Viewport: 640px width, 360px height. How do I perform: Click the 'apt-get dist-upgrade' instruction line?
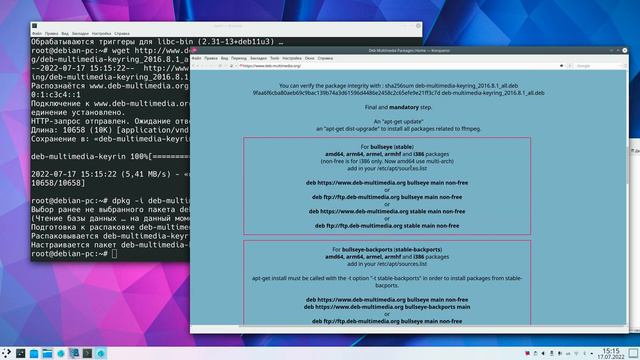[398, 129]
